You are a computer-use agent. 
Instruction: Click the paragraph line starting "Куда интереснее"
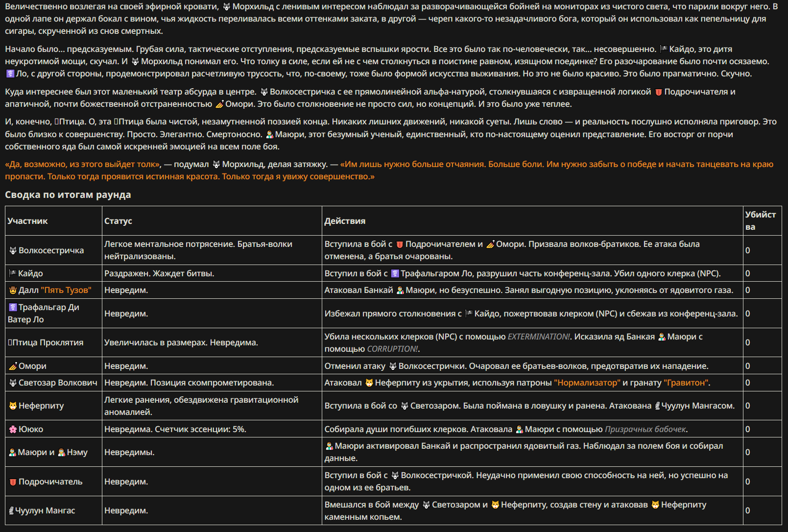point(370,92)
